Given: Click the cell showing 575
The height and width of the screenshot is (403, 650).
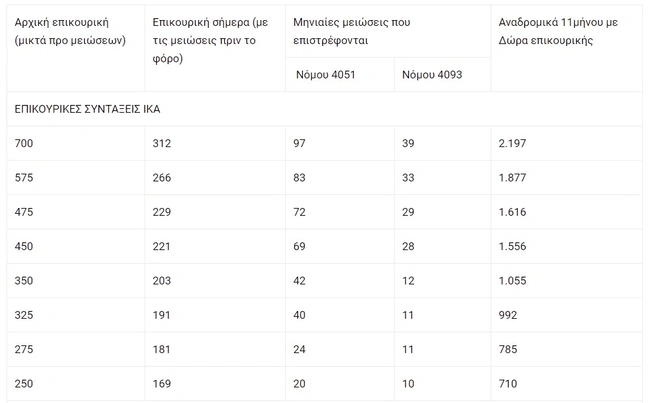Looking at the screenshot, I should (24, 178).
